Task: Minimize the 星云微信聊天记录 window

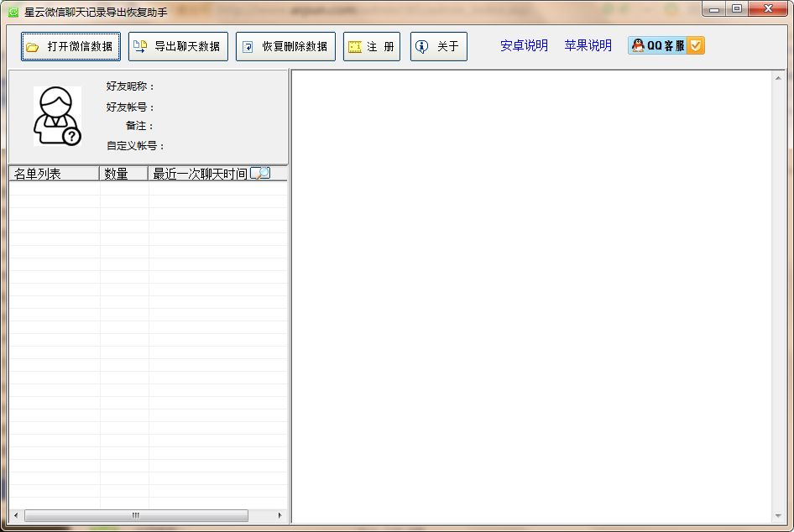Action: [714, 9]
